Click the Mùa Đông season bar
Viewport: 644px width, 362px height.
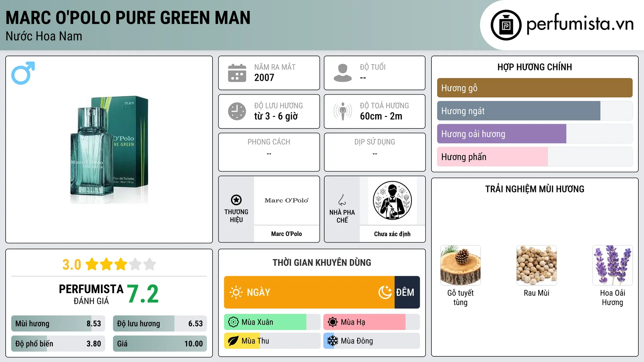(372, 341)
